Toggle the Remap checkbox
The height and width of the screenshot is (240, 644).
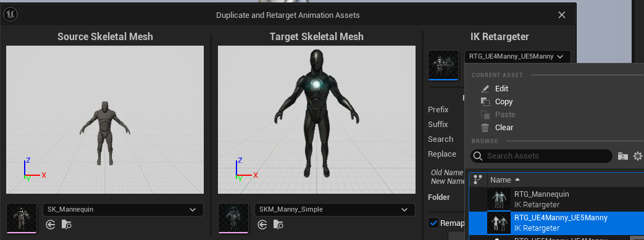pos(433,223)
